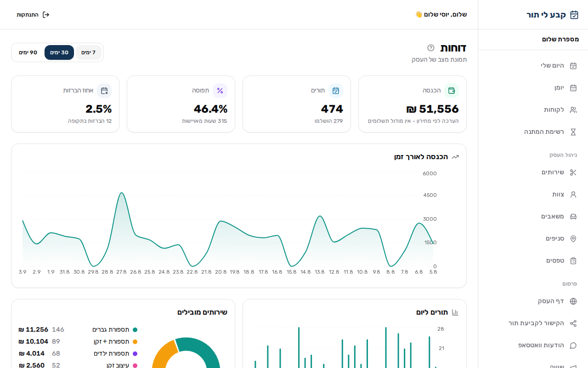Click the הודעות וואטסאפ chat bubble icon
This screenshot has width=588, height=368.
point(573,345)
